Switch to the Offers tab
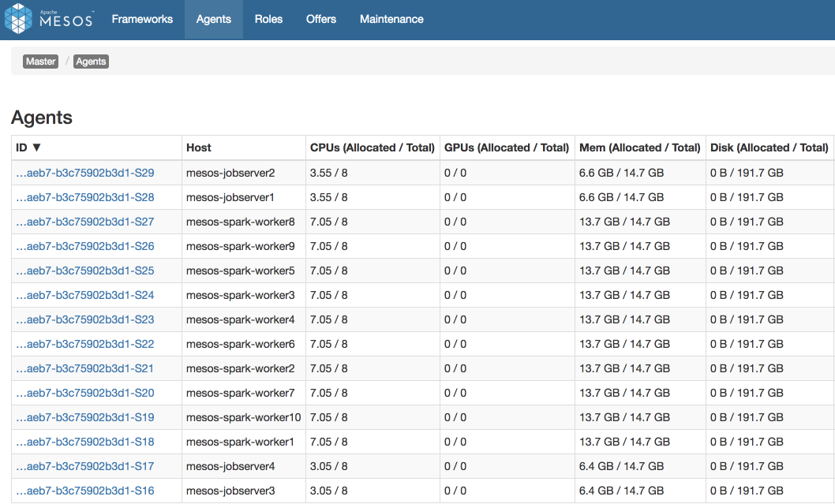 pos(321,19)
